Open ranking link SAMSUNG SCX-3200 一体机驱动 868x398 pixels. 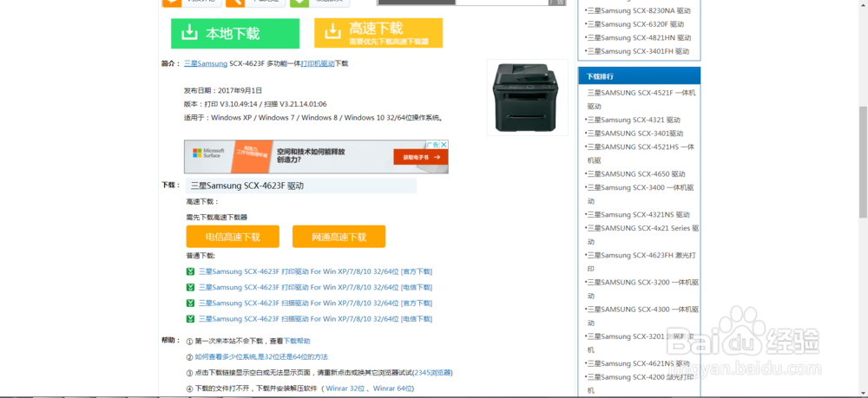click(641, 289)
